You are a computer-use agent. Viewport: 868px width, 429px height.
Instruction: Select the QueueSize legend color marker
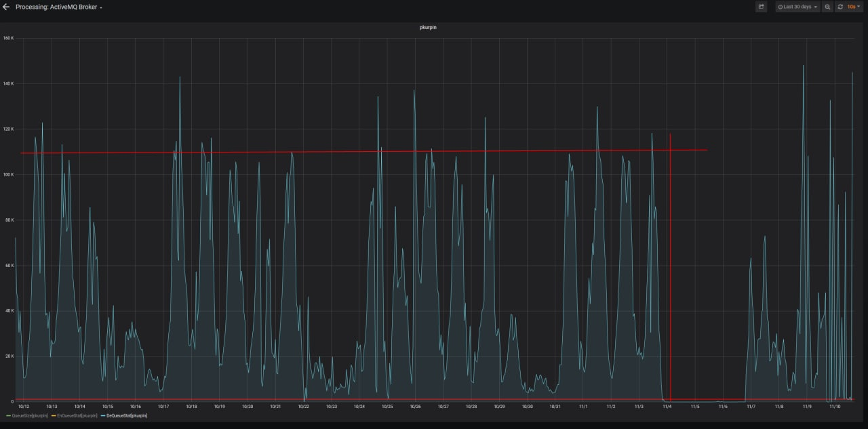click(x=8, y=415)
